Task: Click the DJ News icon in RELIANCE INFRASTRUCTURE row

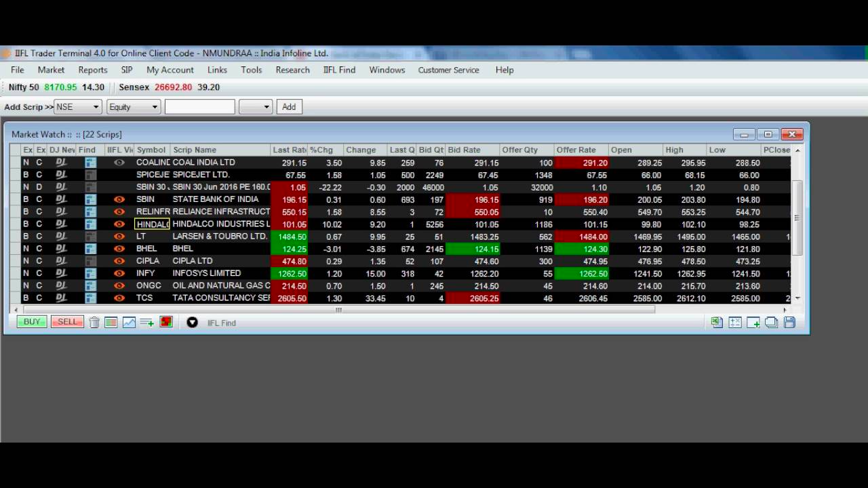Action: (61, 211)
